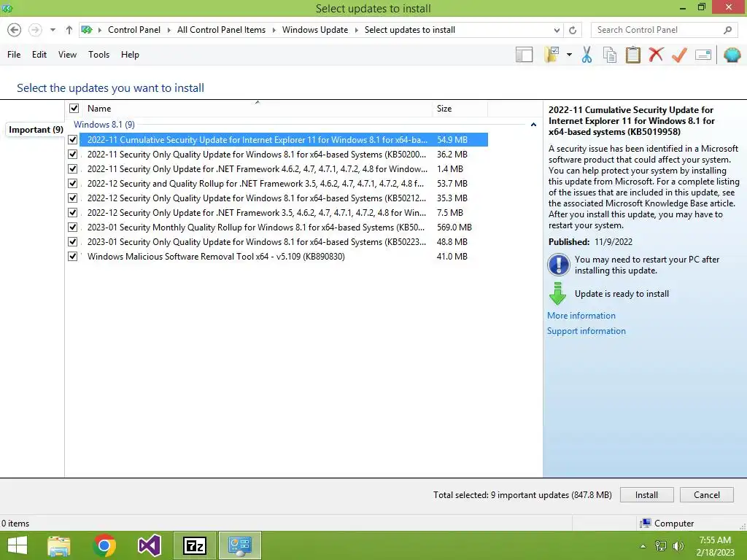Open Visual Studio from the taskbar
Viewport: 747px width, 560px height.
(x=149, y=545)
